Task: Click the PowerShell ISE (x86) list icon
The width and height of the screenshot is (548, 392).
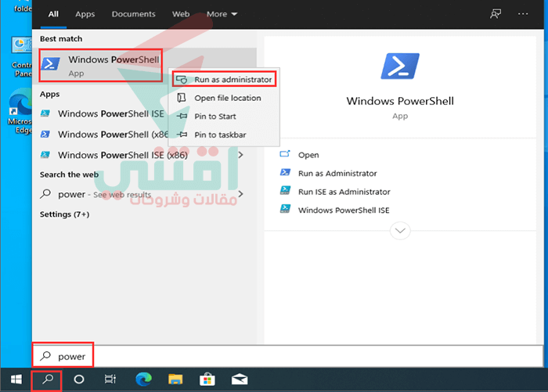Action: [45, 155]
